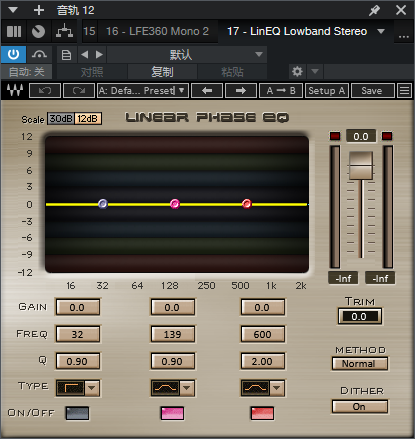Click the 自动: 关 automation button

pos(27,72)
